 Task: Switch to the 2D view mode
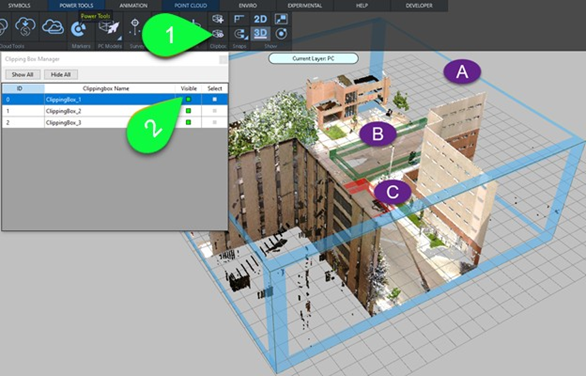tap(260, 19)
